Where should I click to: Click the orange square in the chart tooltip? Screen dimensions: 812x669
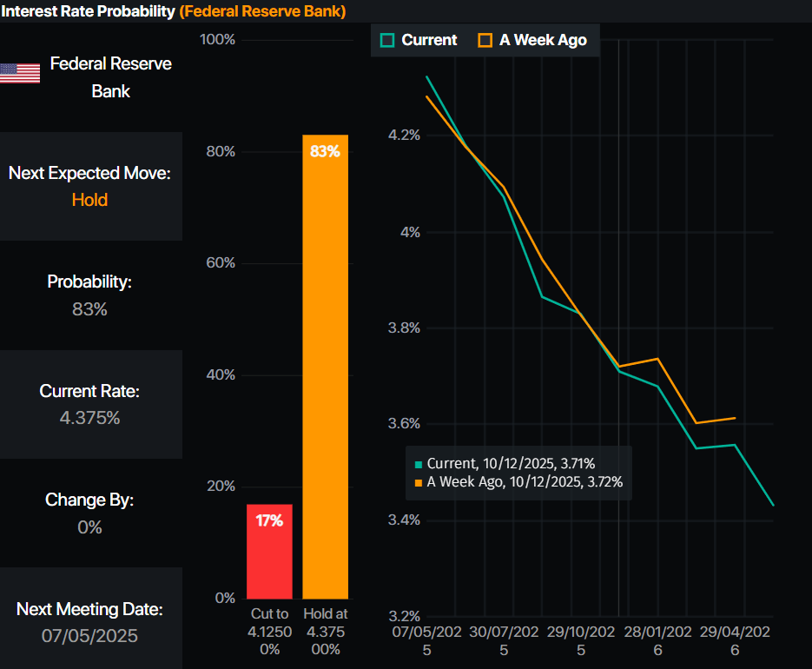[x=419, y=482]
